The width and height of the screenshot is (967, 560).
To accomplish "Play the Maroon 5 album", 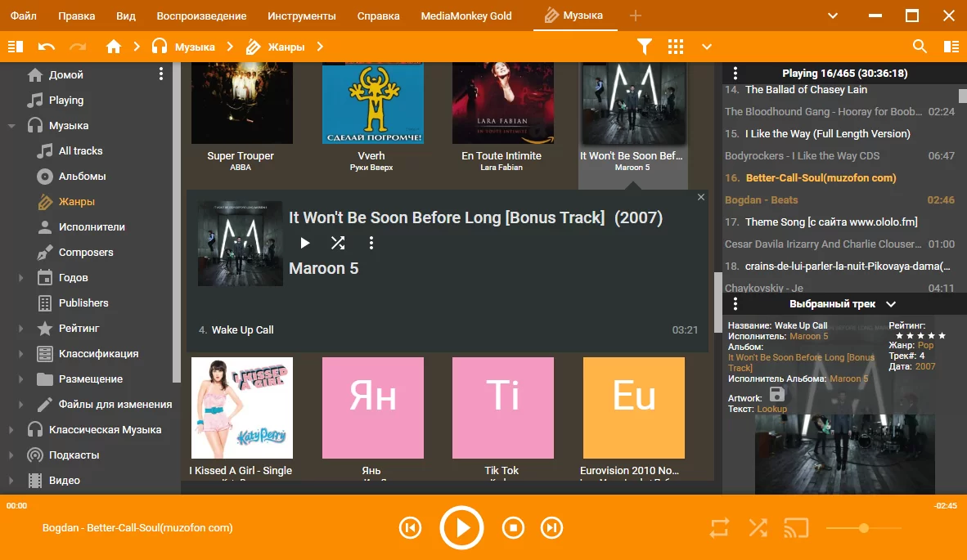I will coord(304,243).
